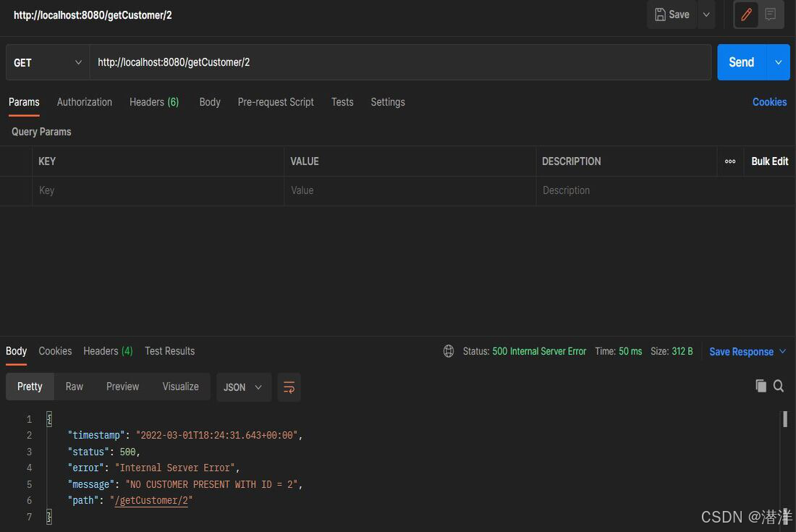Click the status value 500 in line 3
Image resolution: width=796 pixels, height=532 pixels.
pyautogui.click(x=127, y=452)
